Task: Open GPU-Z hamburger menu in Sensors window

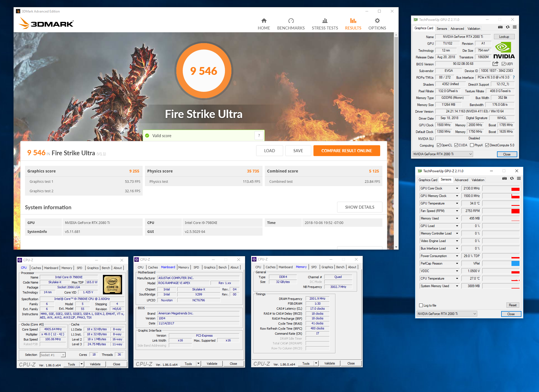Action: tap(519, 178)
